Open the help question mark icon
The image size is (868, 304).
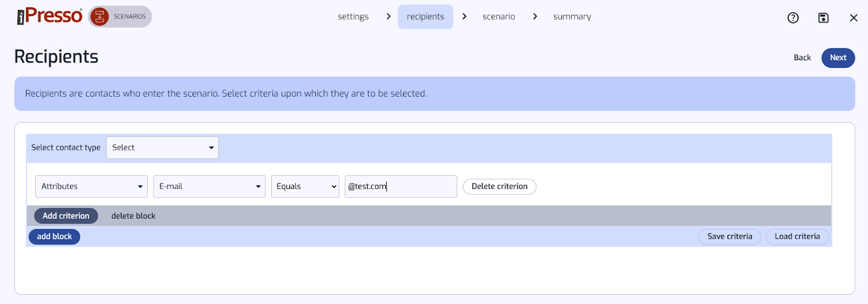(x=793, y=18)
